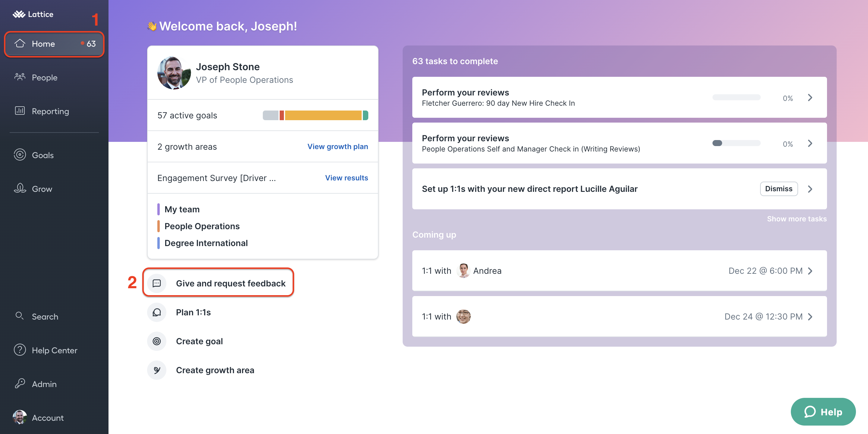Open the Grow plant icon

click(20, 188)
